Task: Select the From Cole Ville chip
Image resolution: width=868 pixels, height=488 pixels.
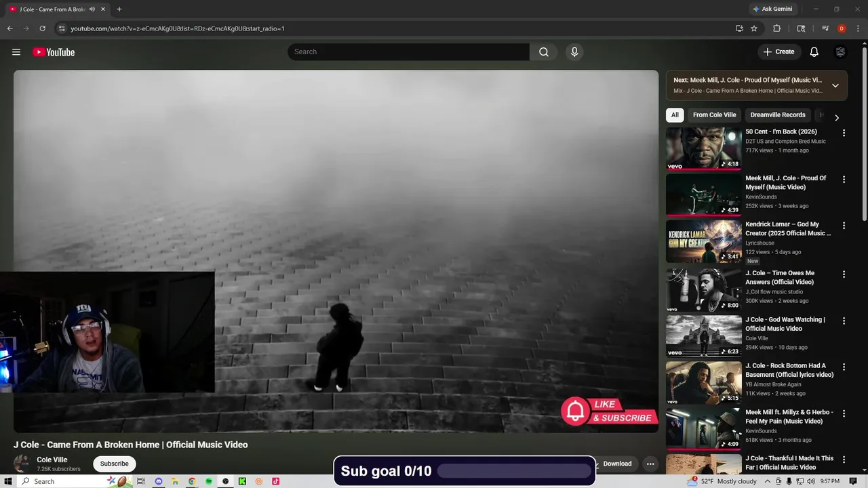Action: point(714,115)
